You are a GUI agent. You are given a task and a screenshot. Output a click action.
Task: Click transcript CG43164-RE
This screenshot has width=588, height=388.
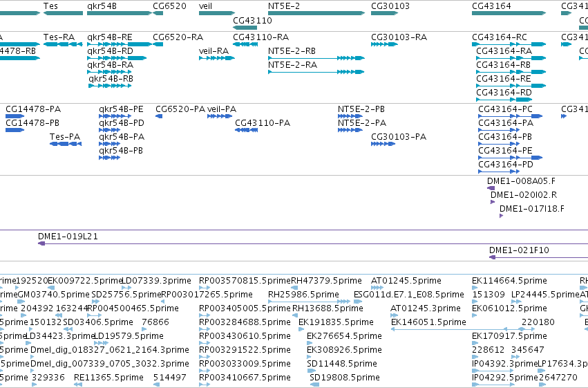pos(504,79)
